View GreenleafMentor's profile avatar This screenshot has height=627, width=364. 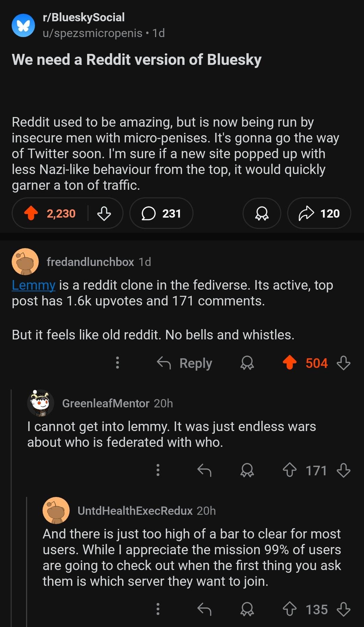pos(41,403)
